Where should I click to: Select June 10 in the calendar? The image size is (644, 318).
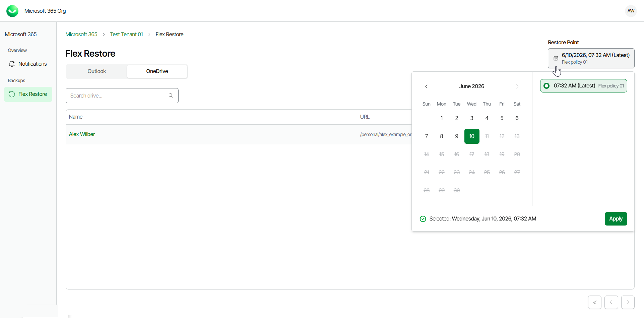pos(472,136)
